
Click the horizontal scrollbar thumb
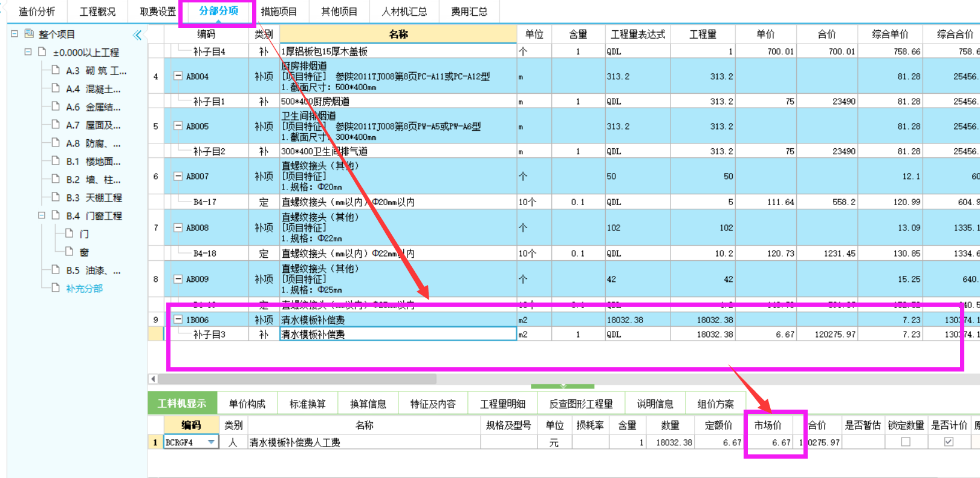pos(297,379)
